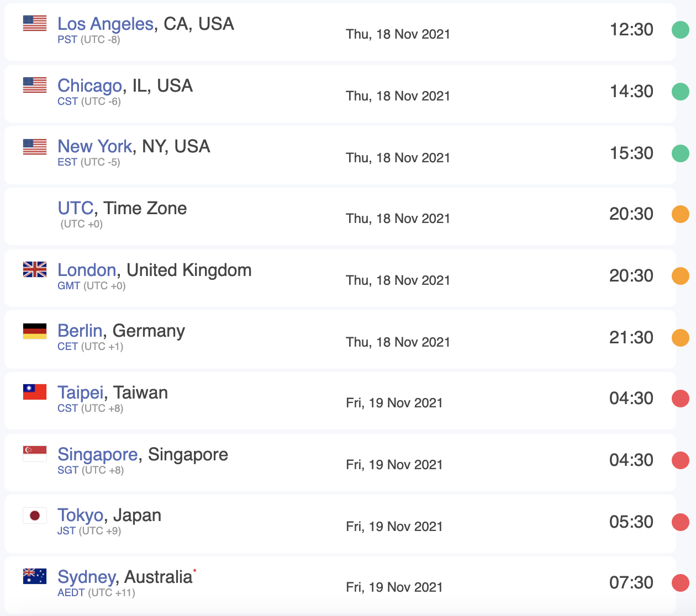696x616 pixels.
Task: Click the green status dot for Chicago
Action: click(681, 92)
